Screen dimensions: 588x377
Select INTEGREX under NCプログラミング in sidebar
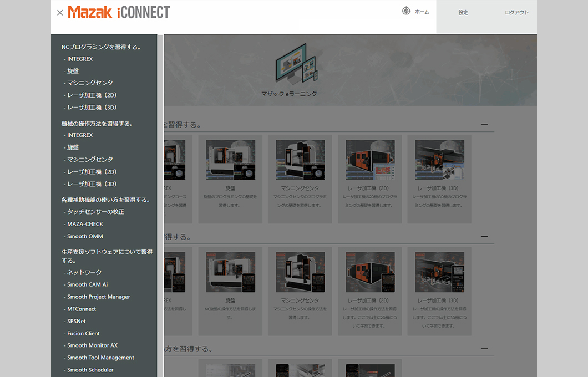click(80, 59)
